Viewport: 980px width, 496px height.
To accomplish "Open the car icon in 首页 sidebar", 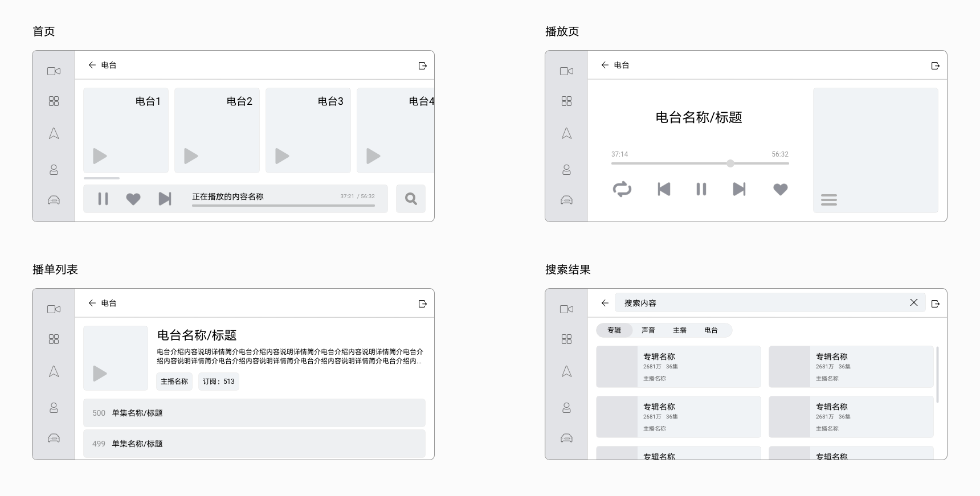I will (54, 200).
